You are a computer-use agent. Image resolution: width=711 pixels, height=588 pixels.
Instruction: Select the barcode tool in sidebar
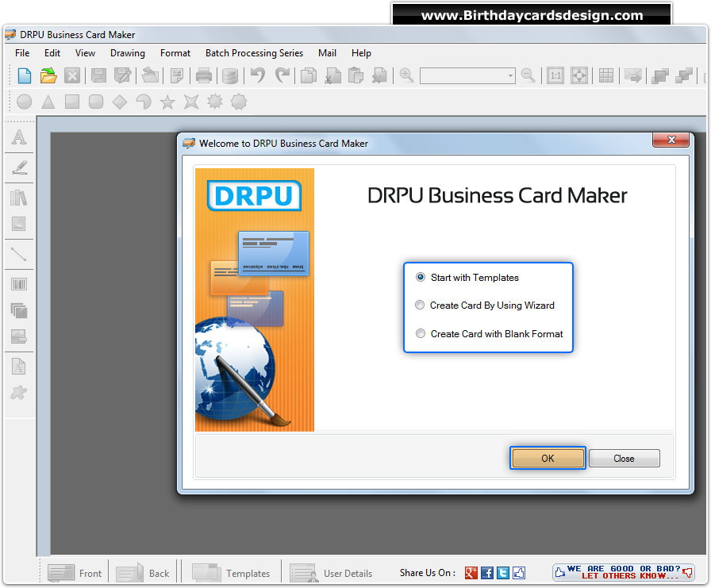point(19,285)
